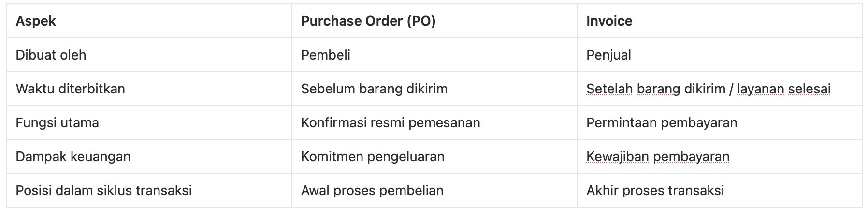Click the "Permintaan pembayaran" cell

point(662,123)
